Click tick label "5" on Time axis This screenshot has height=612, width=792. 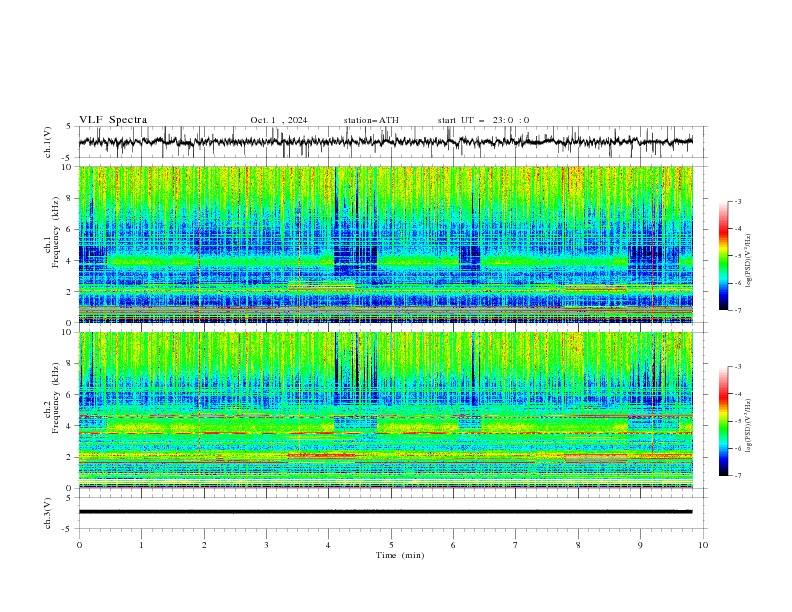391,545
